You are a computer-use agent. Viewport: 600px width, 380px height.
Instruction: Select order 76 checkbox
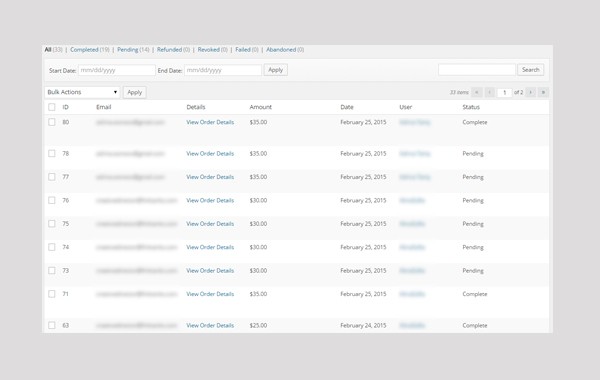(x=52, y=200)
